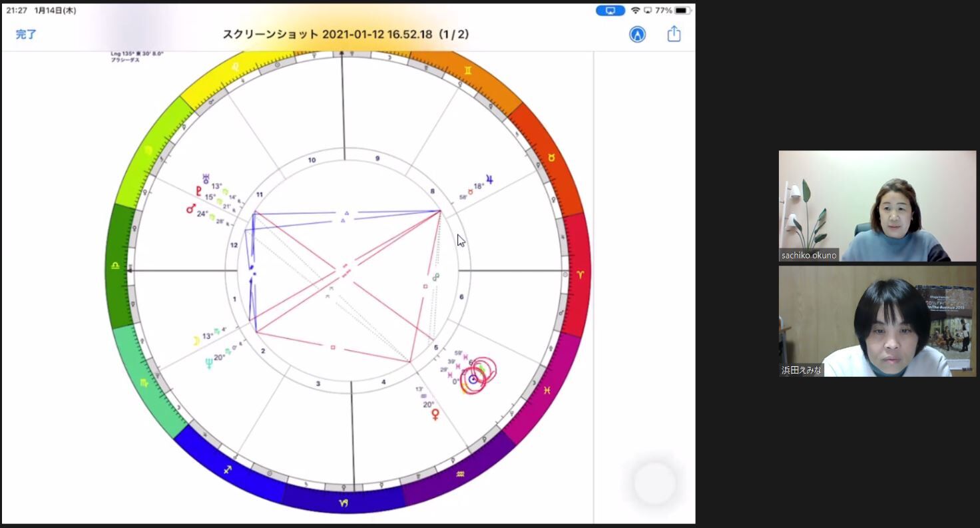The image size is (980, 528).
Task: Tap the Wi-Fi status icon
Action: (635, 11)
